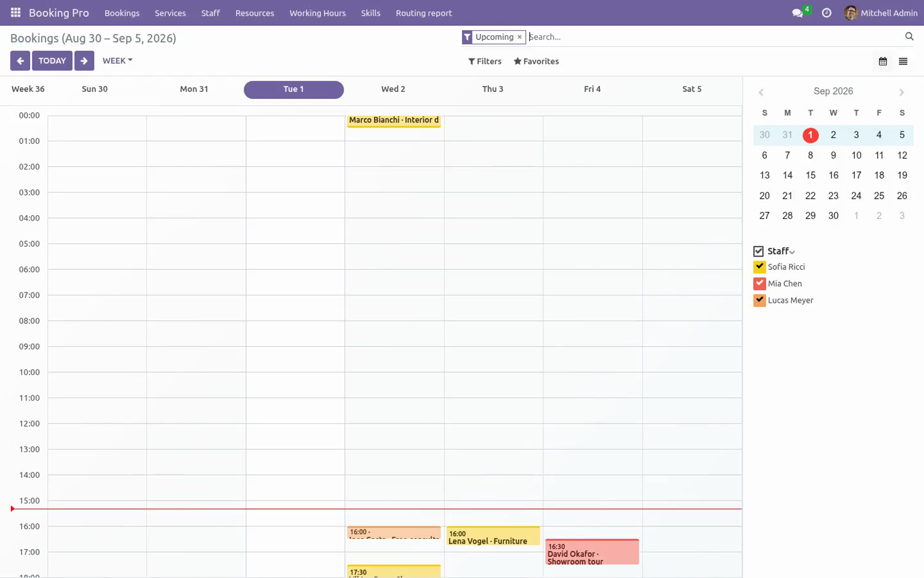Switch to list view icon
Viewport: 924px width, 578px height.
pos(903,61)
